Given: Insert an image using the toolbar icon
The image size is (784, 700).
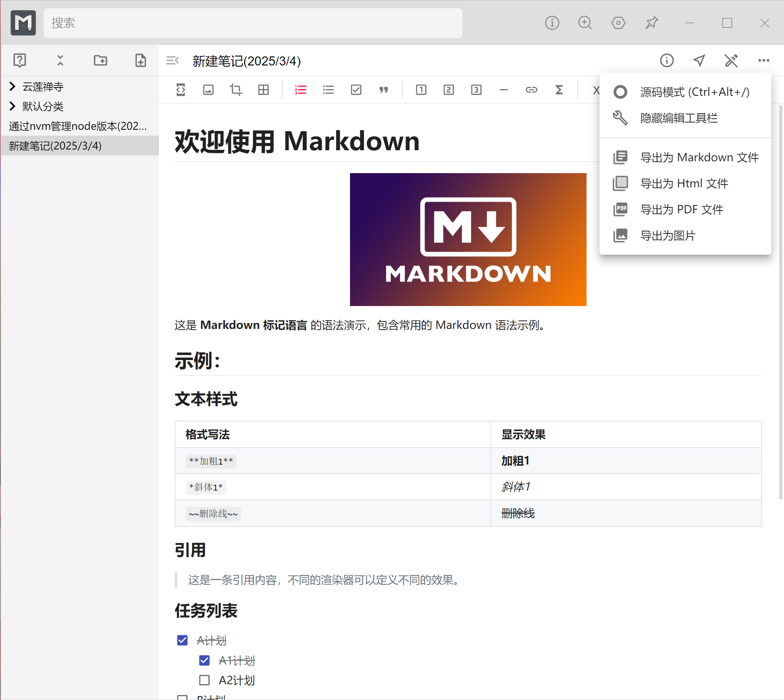Looking at the screenshot, I should pos(208,90).
